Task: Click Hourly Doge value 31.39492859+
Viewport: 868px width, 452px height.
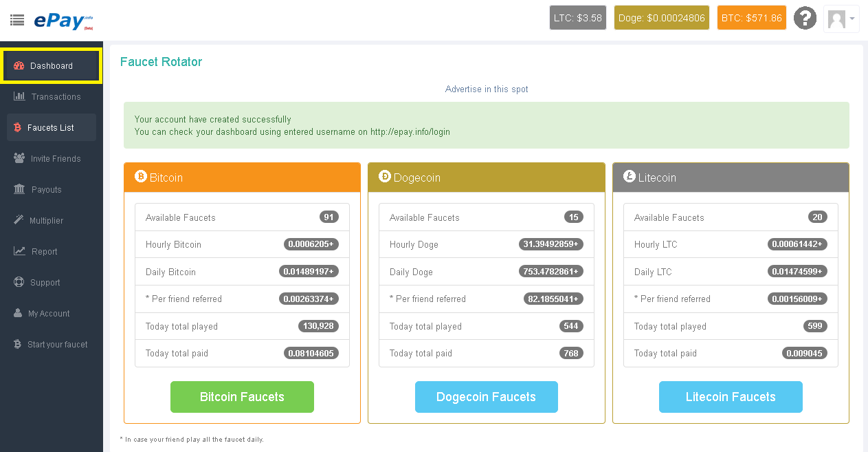Action: click(x=551, y=244)
